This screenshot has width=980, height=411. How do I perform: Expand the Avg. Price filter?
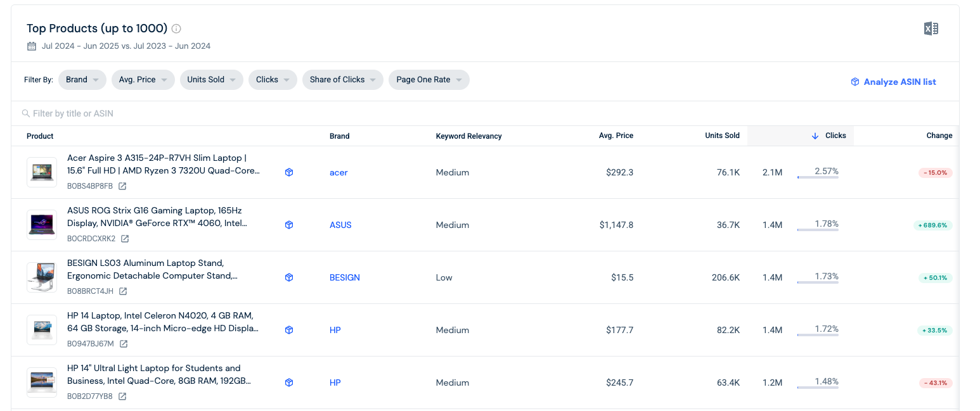coord(143,80)
